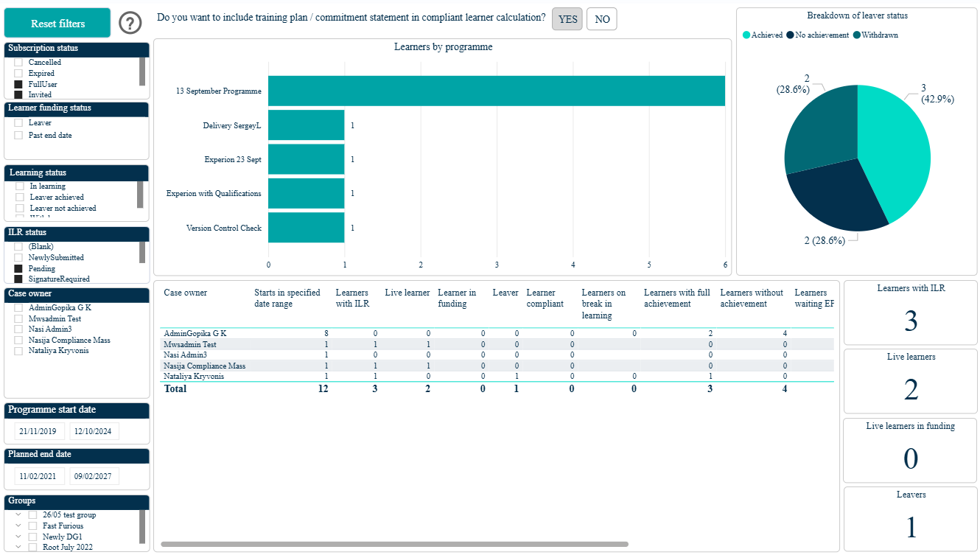The height and width of the screenshot is (555, 980).
Task: Click the table horizontal scrollbar
Action: point(394,544)
